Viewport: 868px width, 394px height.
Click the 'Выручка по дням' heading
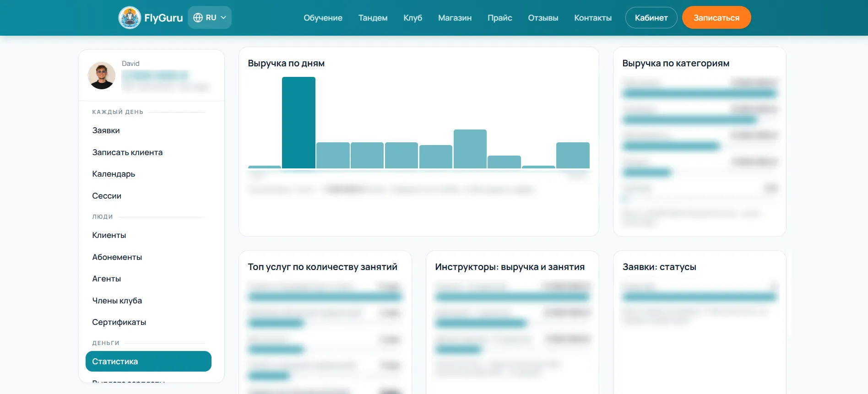click(286, 63)
